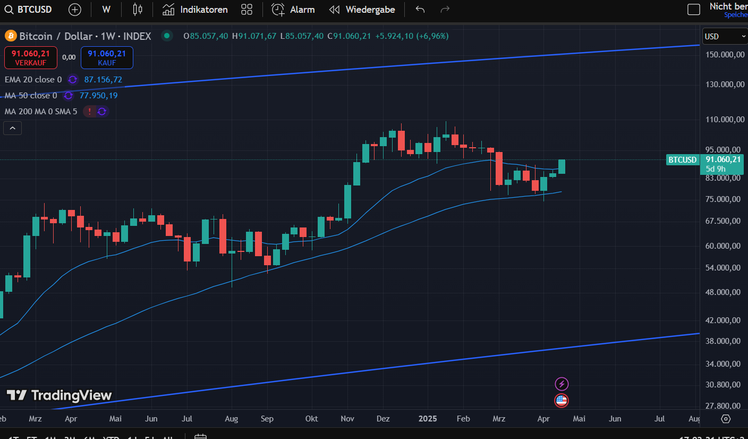
Task: Click the upper blue trend line
Action: click(350, 71)
